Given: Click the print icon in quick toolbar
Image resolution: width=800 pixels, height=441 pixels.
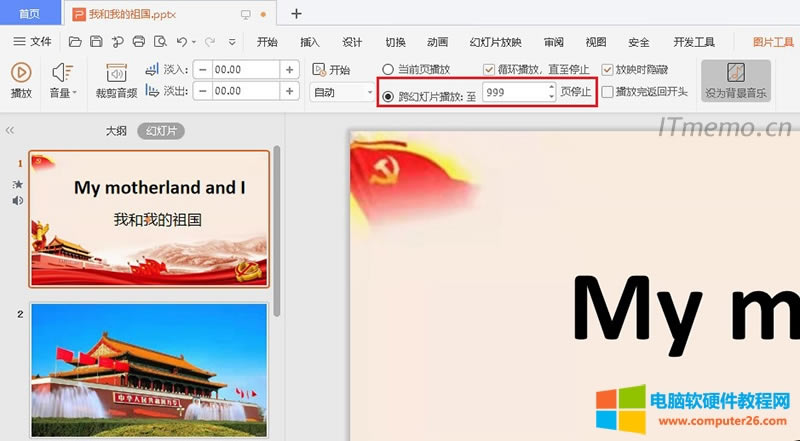Looking at the screenshot, I should [x=139, y=42].
